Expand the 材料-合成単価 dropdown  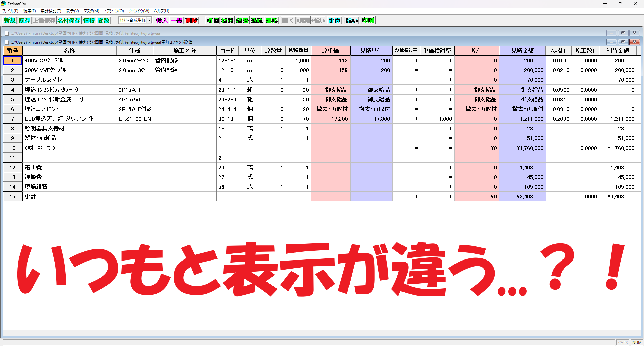tap(149, 20)
